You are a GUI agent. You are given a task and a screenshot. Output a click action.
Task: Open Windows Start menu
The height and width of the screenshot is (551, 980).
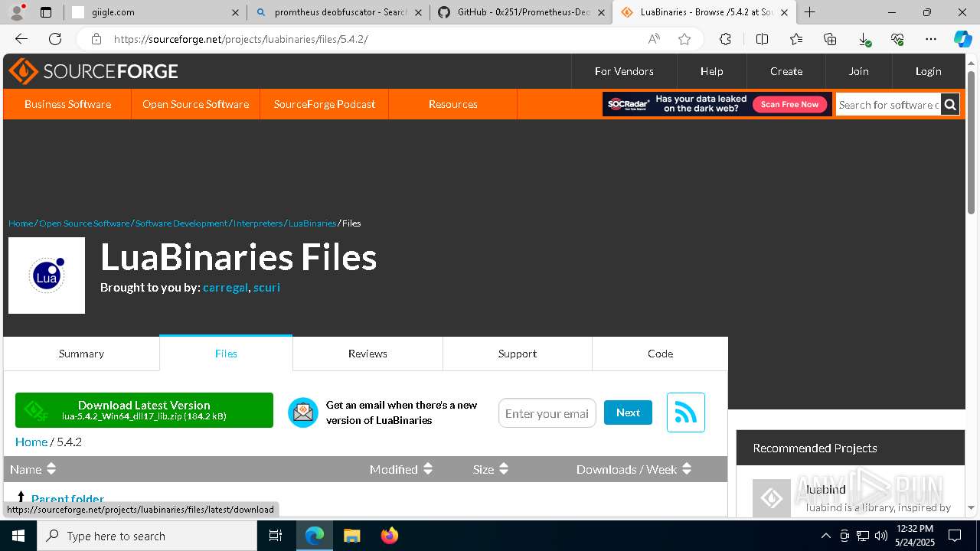point(18,536)
